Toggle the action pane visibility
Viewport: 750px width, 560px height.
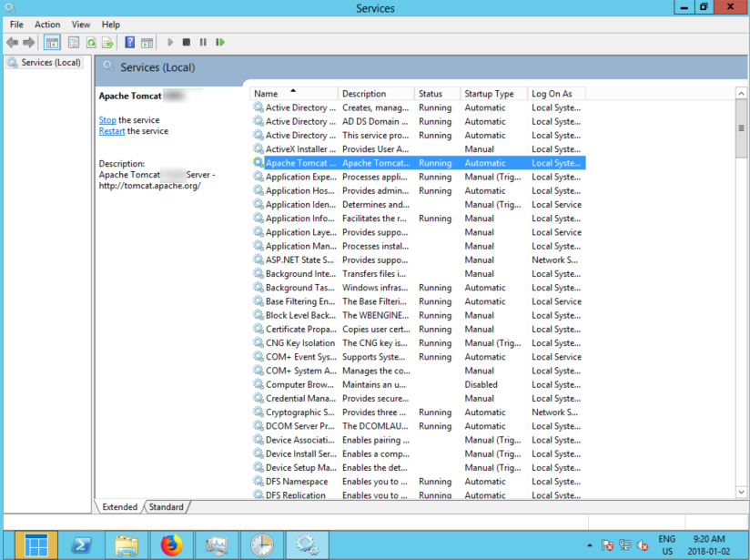pyautogui.click(x=147, y=42)
